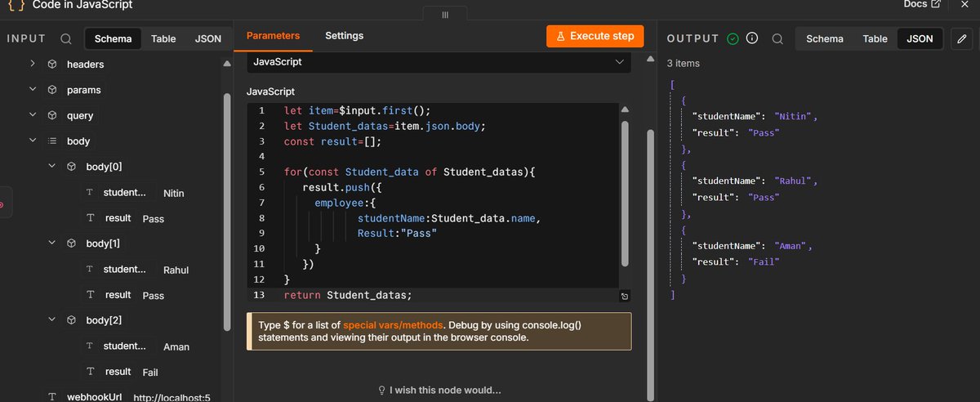980x402 pixels.
Task: Collapse the body[2] node
Action: coord(51,320)
